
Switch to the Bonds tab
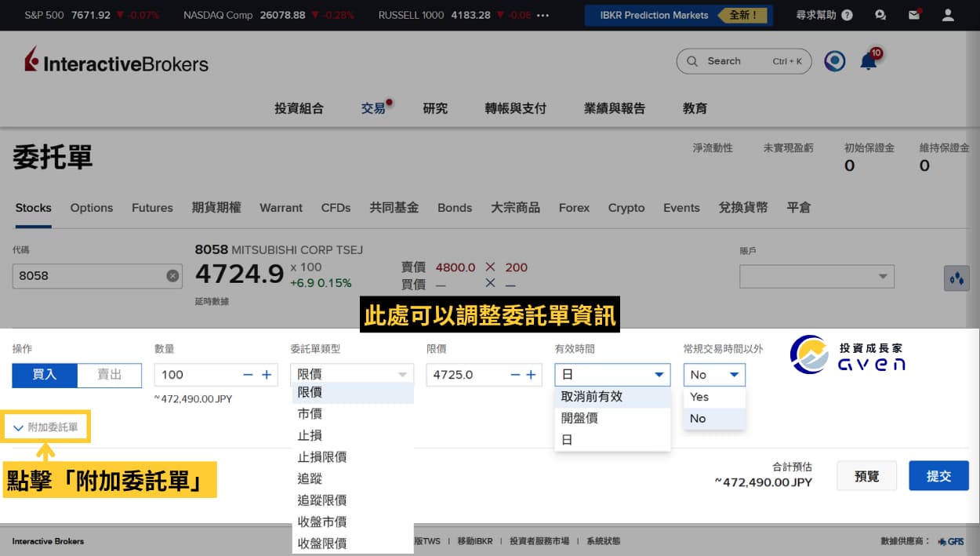coord(455,208)
